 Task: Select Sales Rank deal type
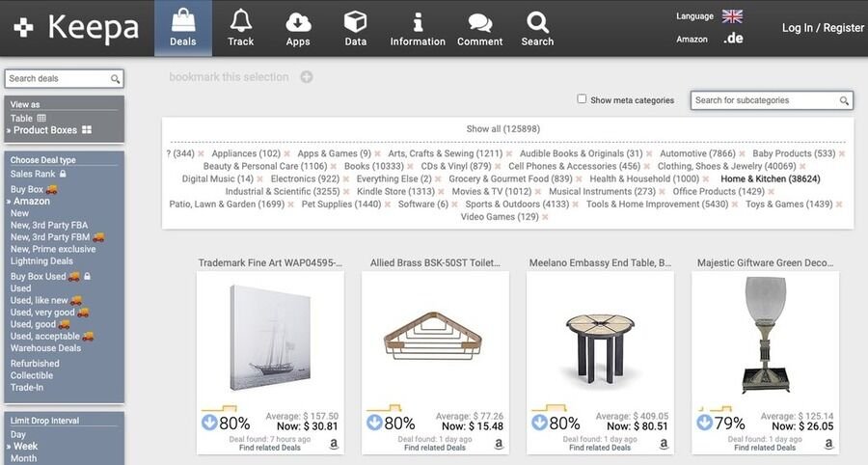tap(33, 174)
